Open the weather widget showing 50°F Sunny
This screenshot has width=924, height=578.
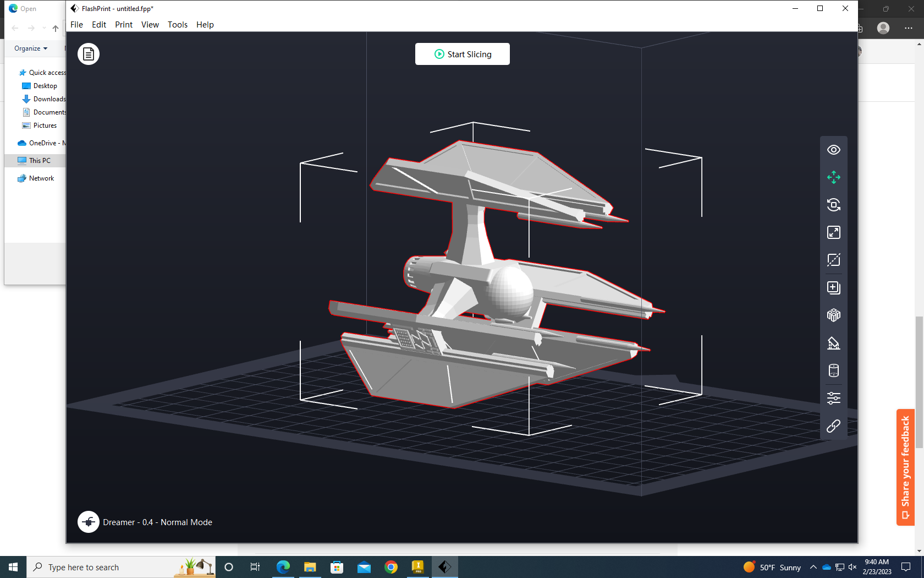coord(772,567)
